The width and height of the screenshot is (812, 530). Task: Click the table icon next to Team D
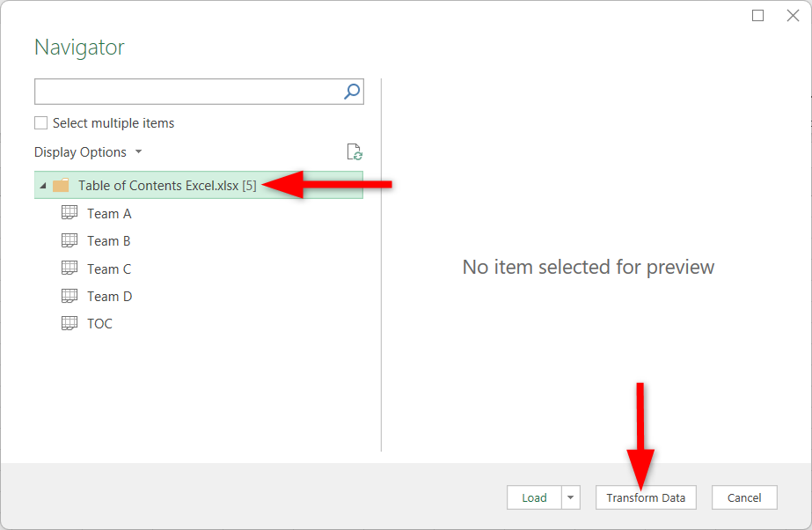[x=69, y=295]
